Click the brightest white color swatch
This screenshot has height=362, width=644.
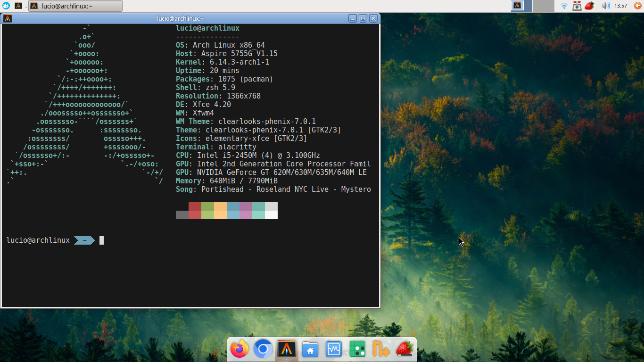(x=271, y=215)
